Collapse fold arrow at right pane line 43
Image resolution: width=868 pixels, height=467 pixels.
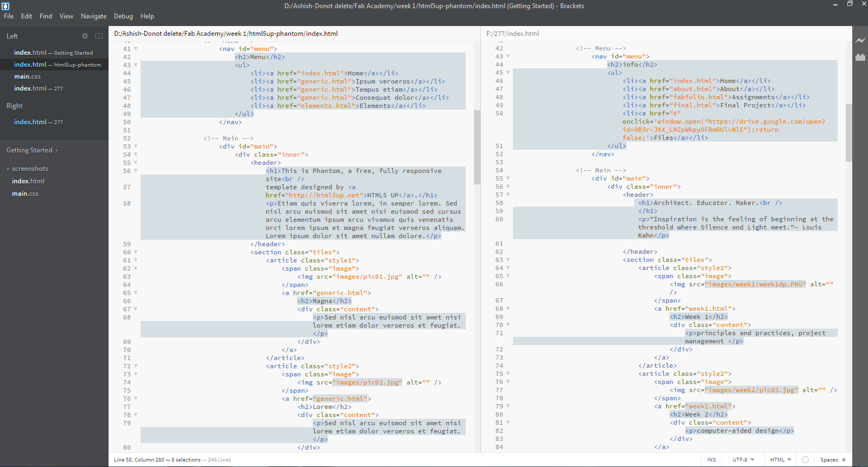tap(508, 56)
